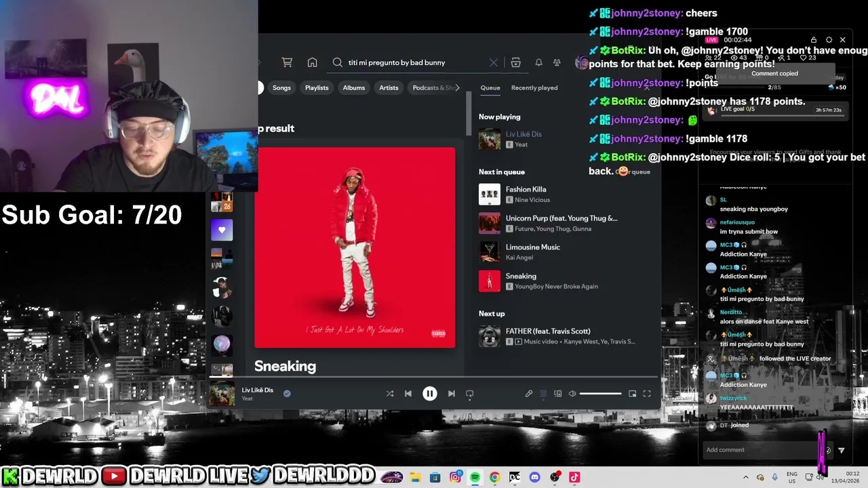Screen dimensions: 868x488
Task: Open Nine Vicious artist link
Action: pos(532,200)
